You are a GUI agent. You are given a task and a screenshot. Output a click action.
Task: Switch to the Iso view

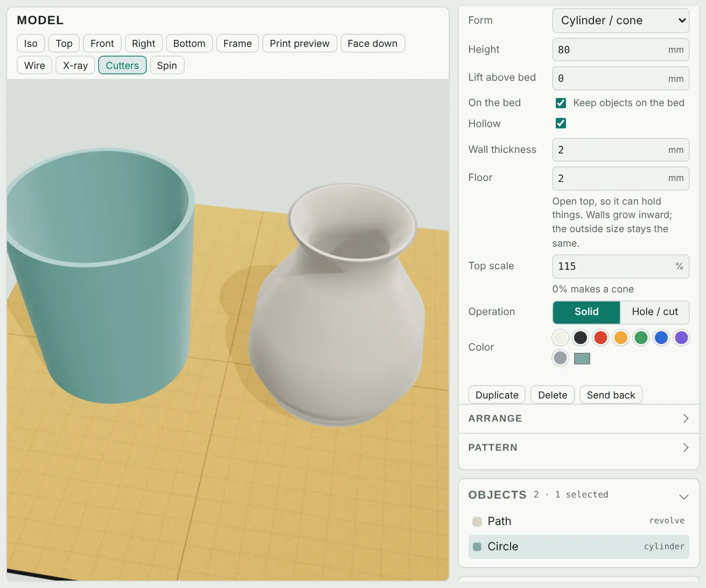(31, 44)
